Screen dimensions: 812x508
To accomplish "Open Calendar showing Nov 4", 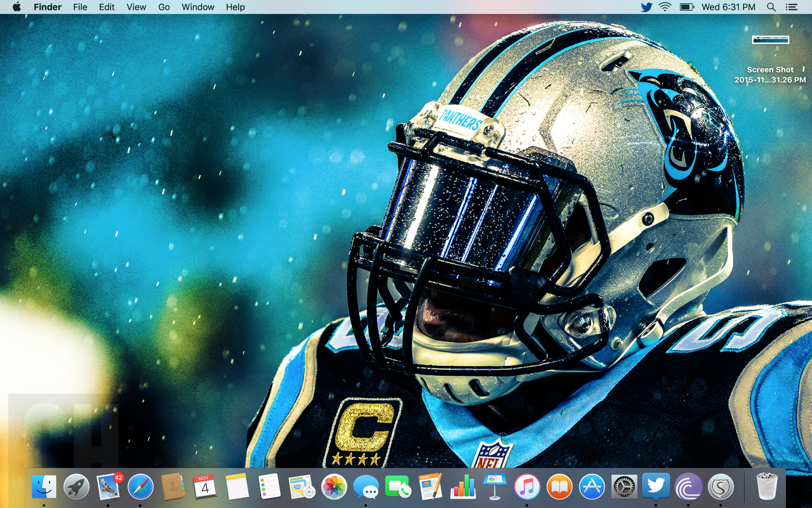I will [205, 486].
